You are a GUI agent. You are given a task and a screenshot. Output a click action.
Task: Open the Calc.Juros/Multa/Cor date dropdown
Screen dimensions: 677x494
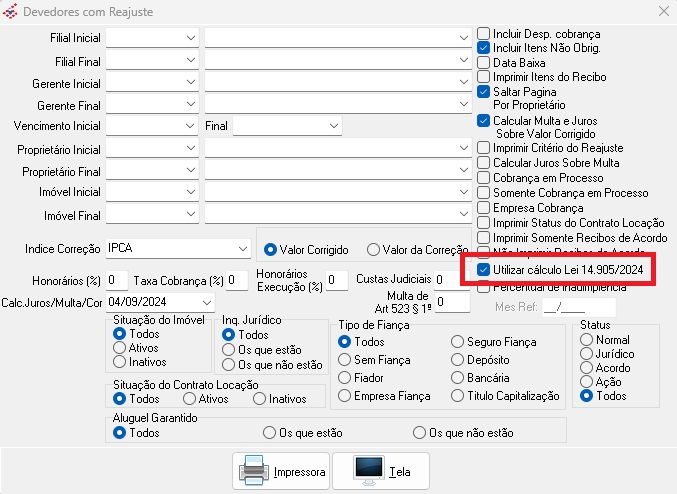pyautogui.click(x=206, y=301)
